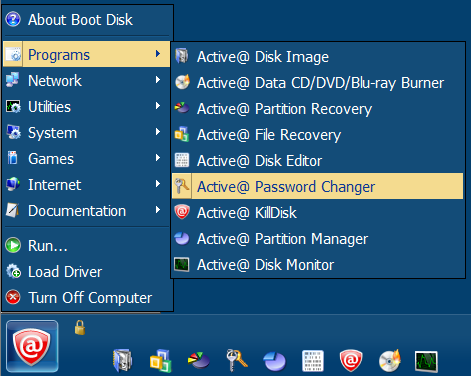Select the Network menu entry

[87, 80]
